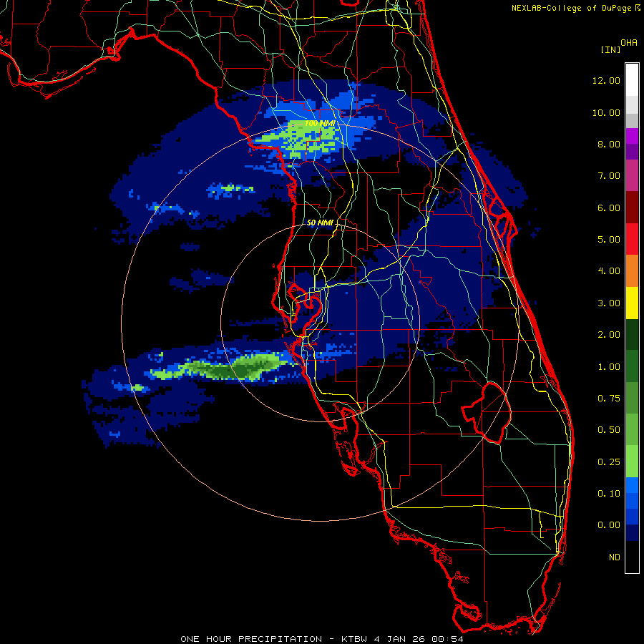
Task: Select the 4.00 legend value
Action: click(609, 271)
